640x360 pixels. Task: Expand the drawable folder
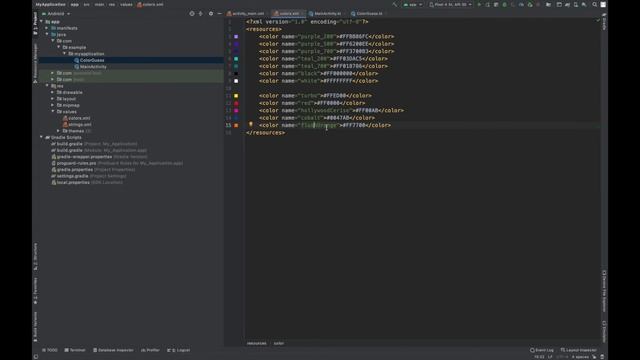point(53,92)
